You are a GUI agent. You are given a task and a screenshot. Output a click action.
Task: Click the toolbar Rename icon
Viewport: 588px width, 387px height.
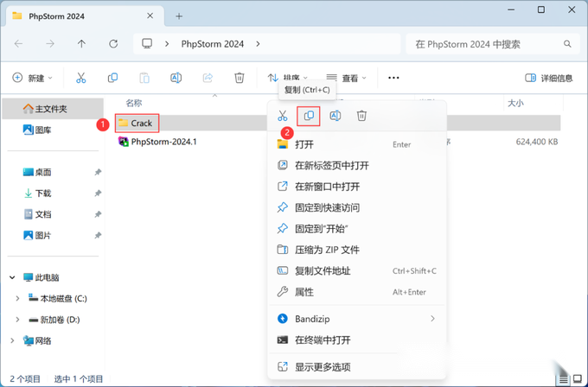pyautogui.click(x=176, y=78)
